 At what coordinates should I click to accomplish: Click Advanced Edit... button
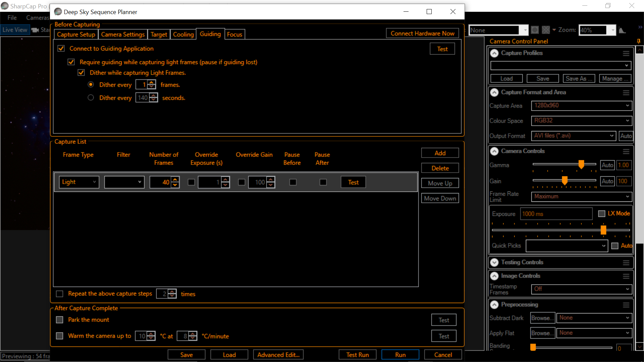click(278, 355)
